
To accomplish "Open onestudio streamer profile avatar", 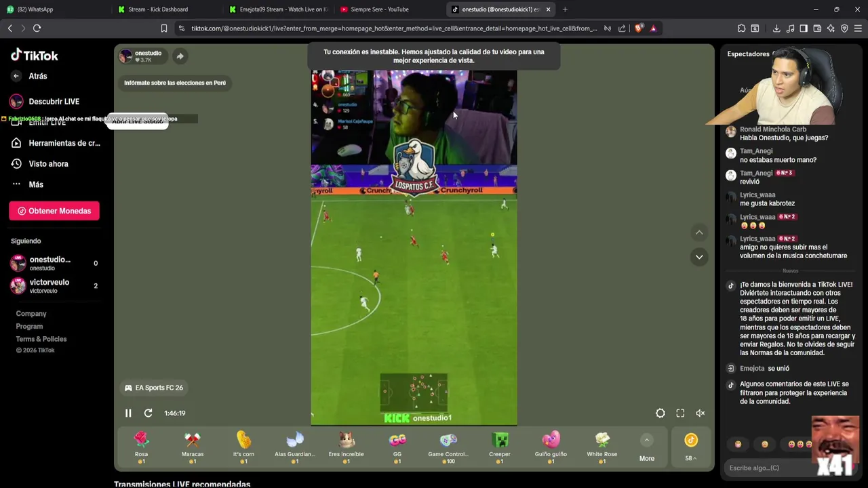I will [x=125, y=56].
